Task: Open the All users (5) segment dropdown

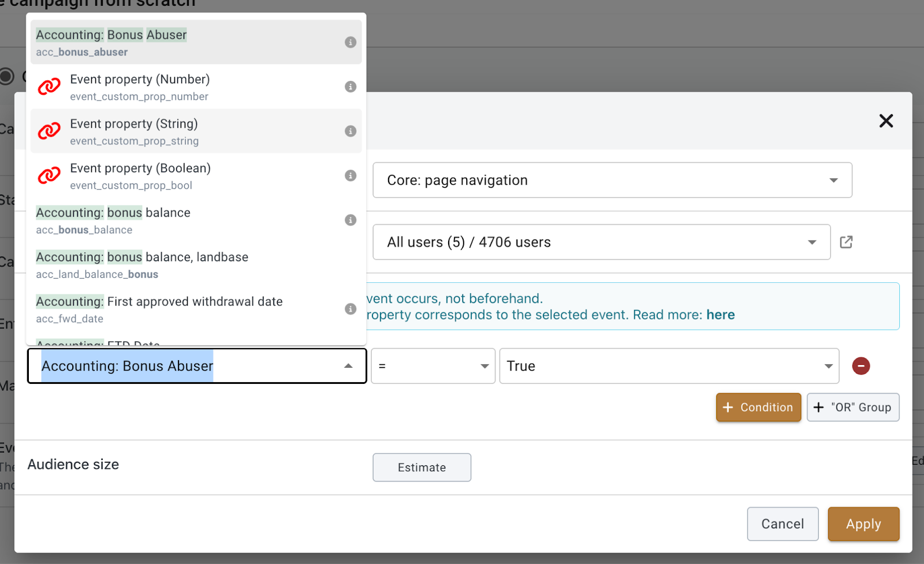Action: pyautogui.click(x=601, y=242)
